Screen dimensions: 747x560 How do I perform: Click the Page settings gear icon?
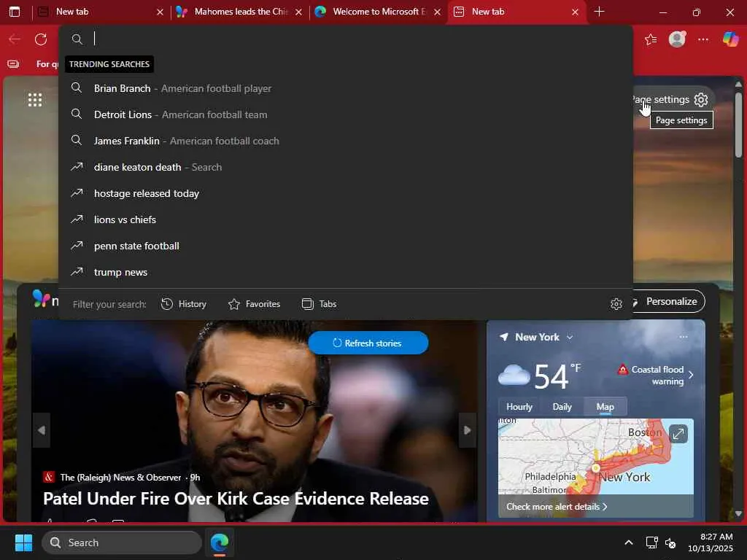click(x=701, y=99)
